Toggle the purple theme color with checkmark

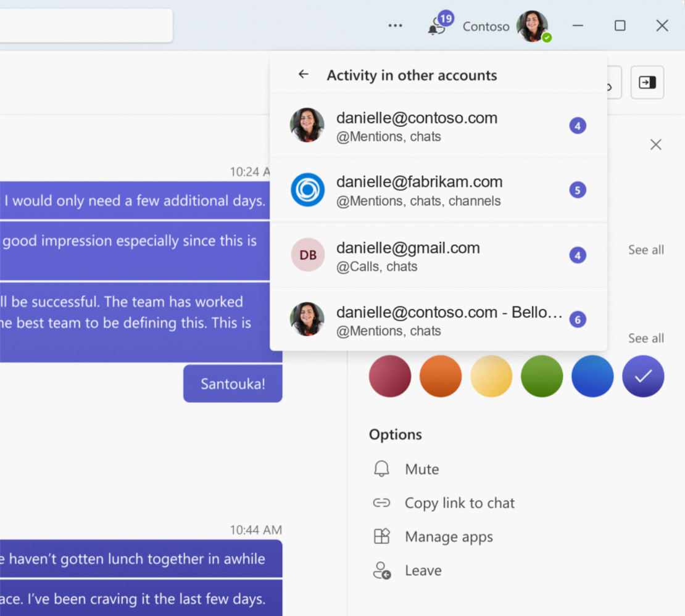[643, 376]
